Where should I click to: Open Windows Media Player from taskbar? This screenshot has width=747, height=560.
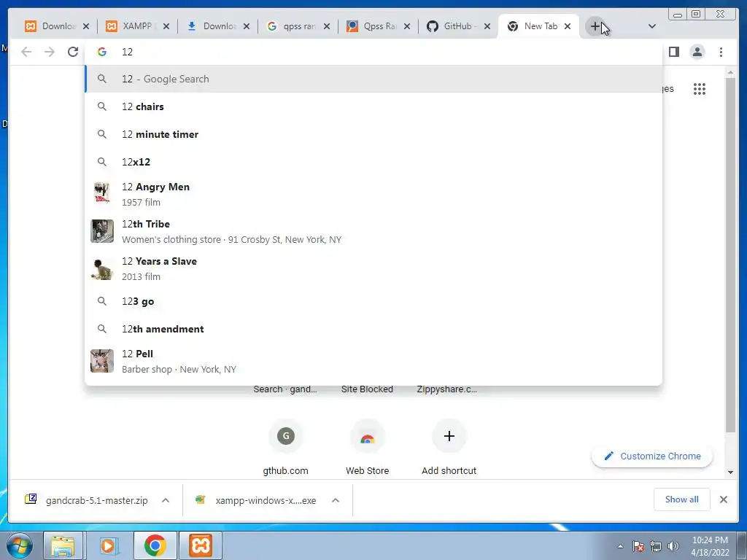[109, 545]
